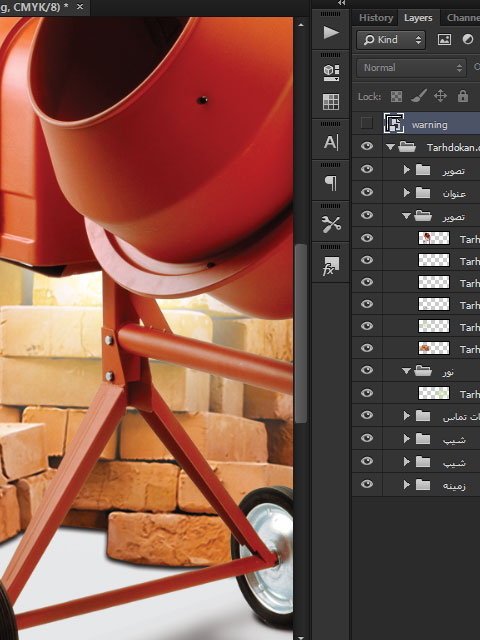Toggle lock image pixels brush icon

(419, 96)
